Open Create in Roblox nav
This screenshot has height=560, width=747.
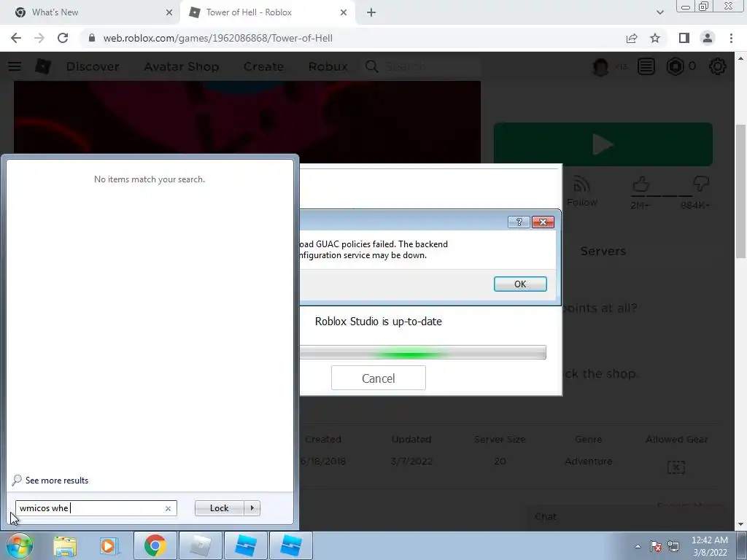coord(263,66)
